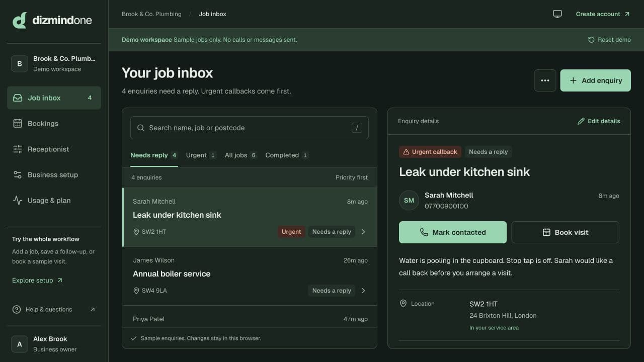644x362 pixels.
Task: Click the Brook & Co. Plumbing breadcrumb
Action: (151, 14)
